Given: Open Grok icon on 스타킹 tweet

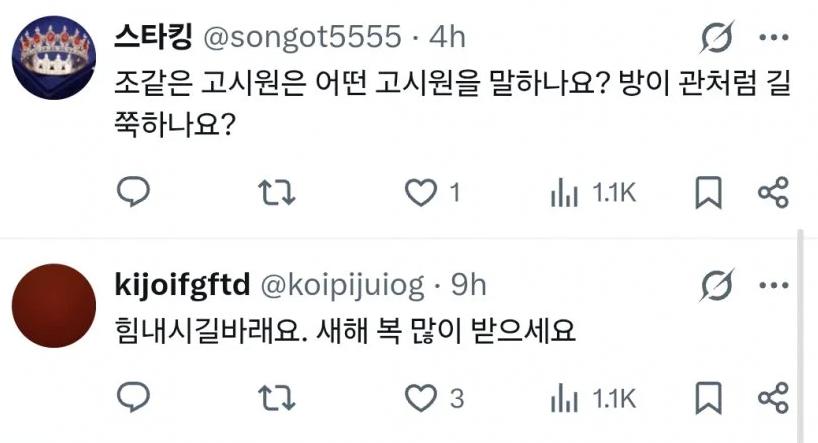Looking at the screenshot, I should (718, 39).
